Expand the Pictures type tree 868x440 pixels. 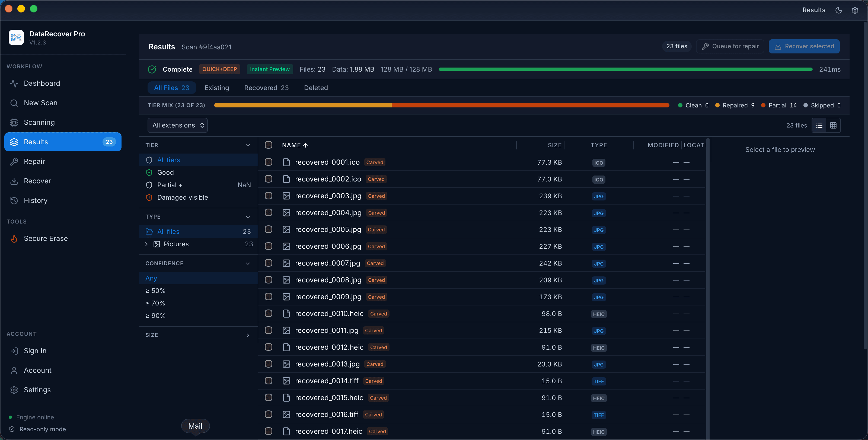(146, 244)
